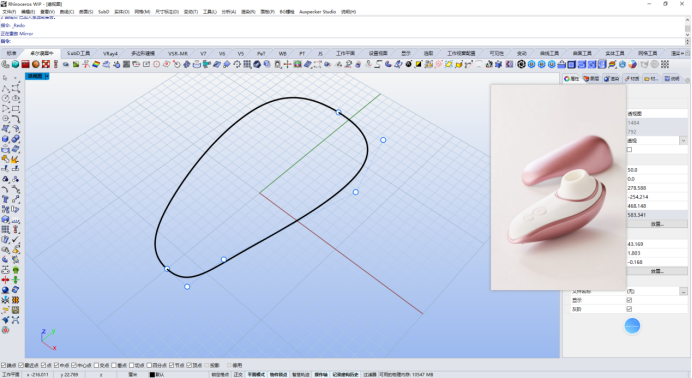Click the teal sphere icon in top toolbar
Viewport: 692px width, 378px height.
(15, 64)
